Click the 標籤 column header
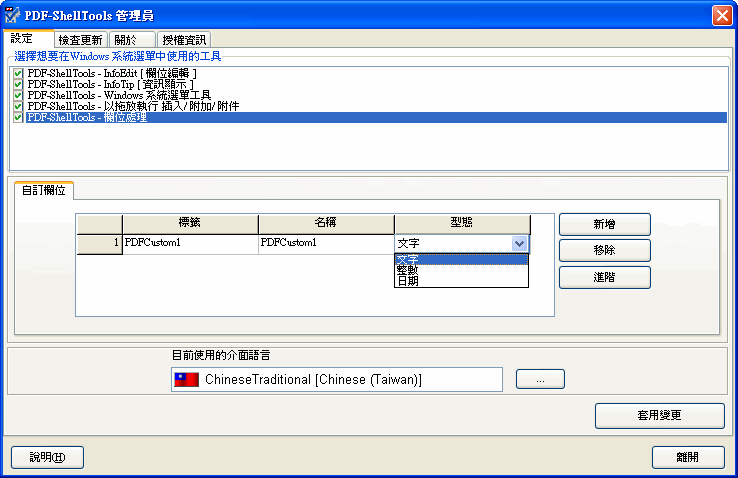Screen dimensions: 738x478 (x=190, y=223)
